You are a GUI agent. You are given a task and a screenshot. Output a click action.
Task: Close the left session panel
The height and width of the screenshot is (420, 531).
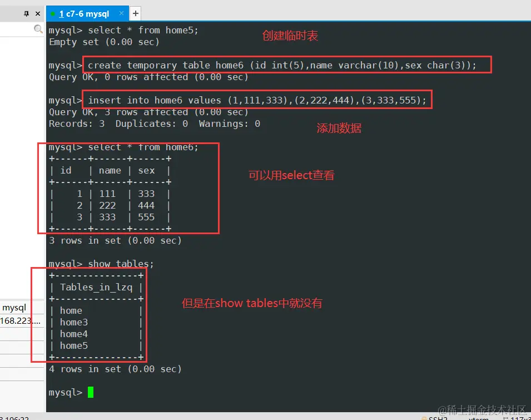tap(38, 13)
